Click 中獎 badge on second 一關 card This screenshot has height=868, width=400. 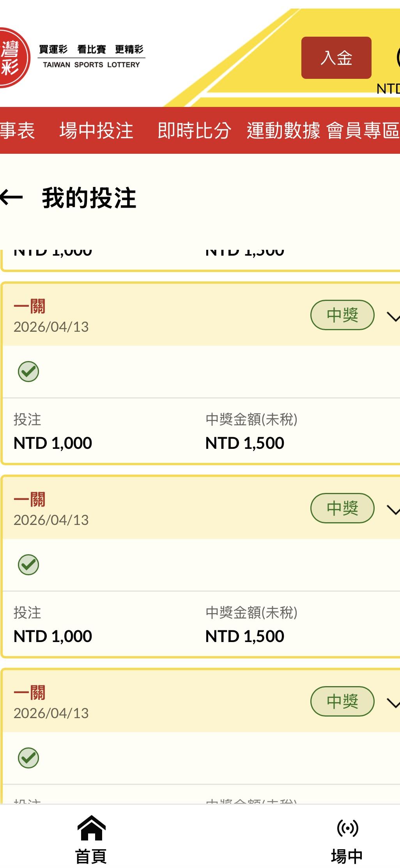pos(342,508)
